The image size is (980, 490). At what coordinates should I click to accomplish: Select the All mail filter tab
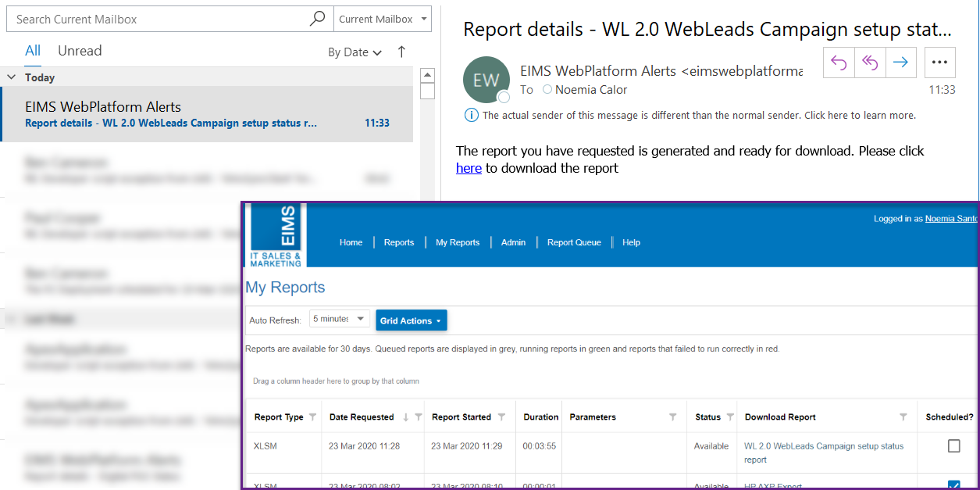[x=33, y=51]
